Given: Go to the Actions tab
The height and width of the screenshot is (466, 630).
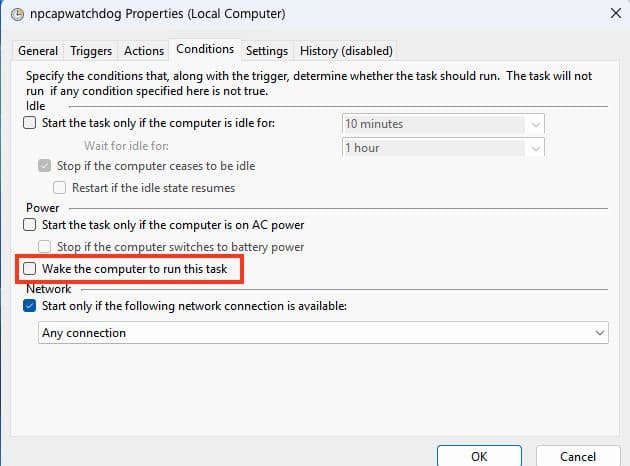Looking at the screenshot, I should (144, 51).
